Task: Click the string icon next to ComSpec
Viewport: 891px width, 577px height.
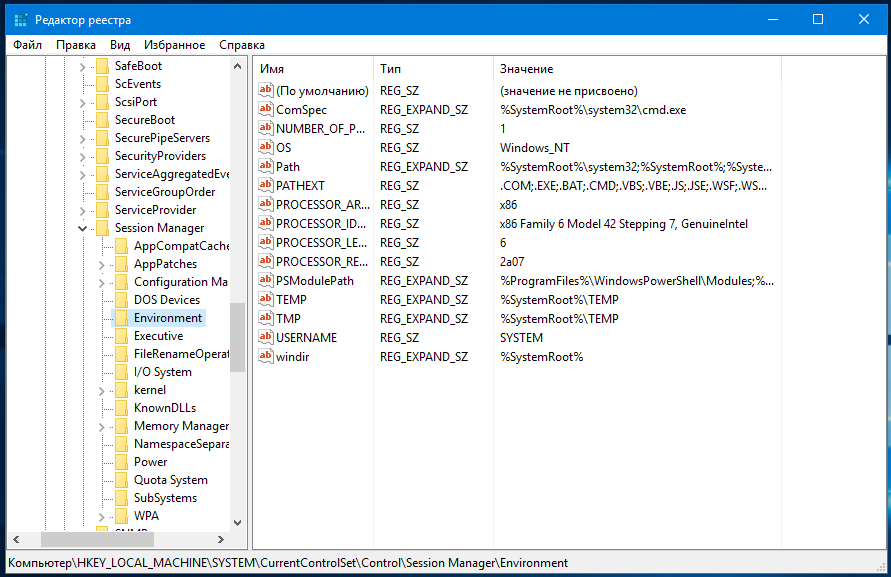Action: tap(265, 110)
